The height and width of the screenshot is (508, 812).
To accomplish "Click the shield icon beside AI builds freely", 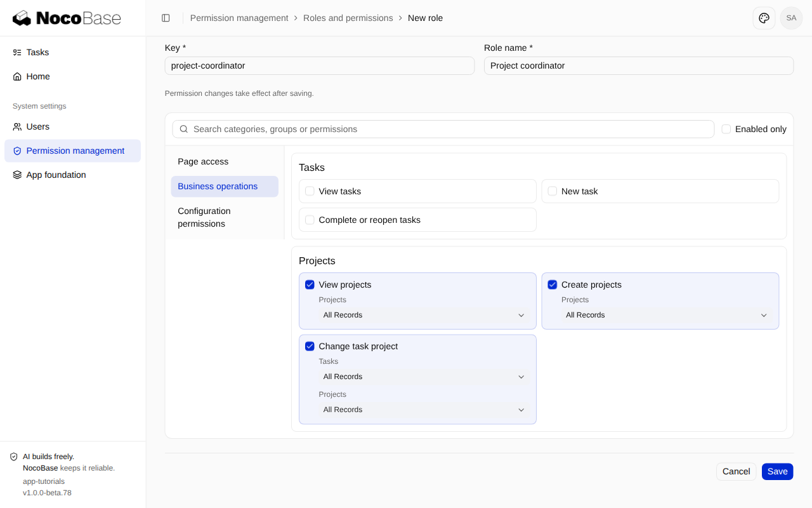I will [14, 457].
